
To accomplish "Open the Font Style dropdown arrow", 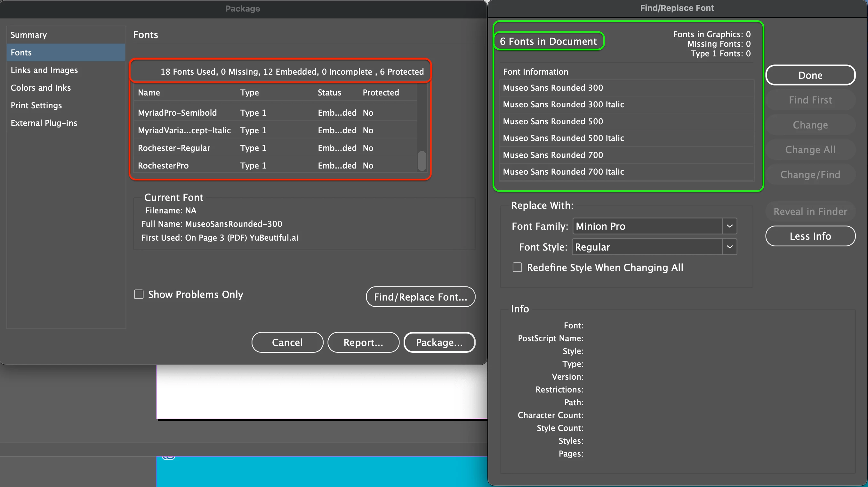I will tap(729, 247).
